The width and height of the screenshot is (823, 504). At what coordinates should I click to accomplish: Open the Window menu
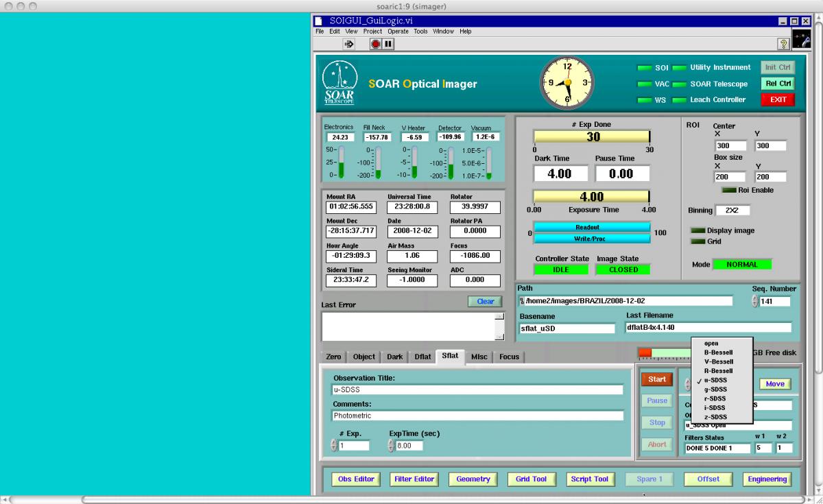[x=443, y=32]
